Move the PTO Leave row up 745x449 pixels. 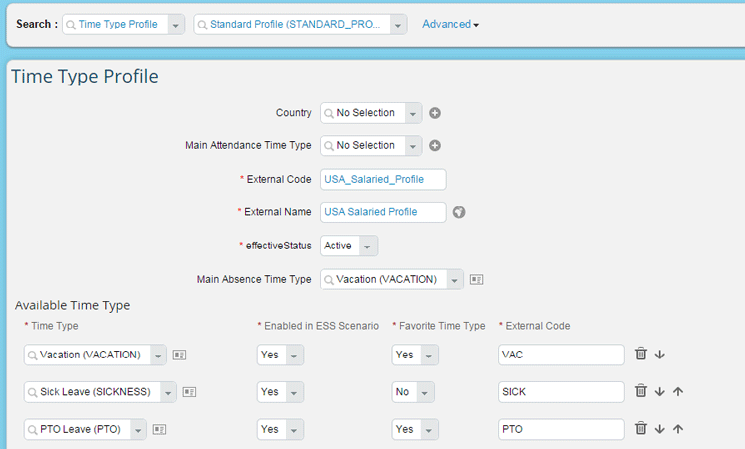point(677,429)
